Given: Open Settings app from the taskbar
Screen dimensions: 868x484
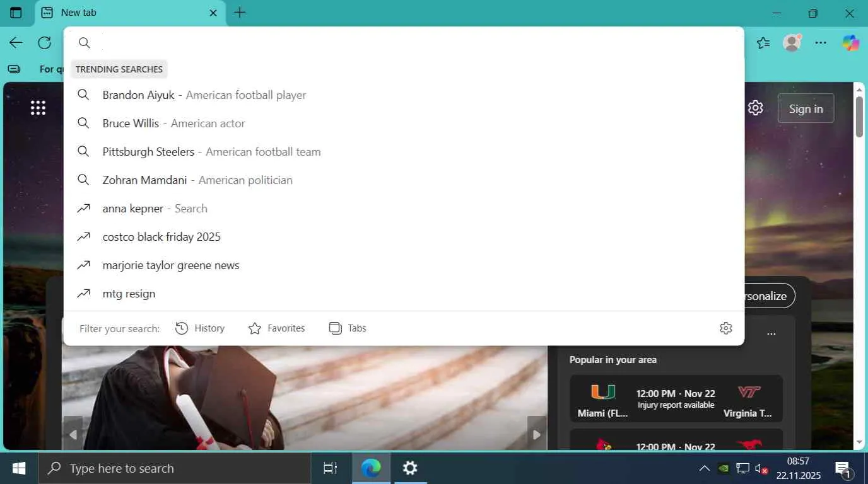Looking at the screenshot, I should point(410,468).
